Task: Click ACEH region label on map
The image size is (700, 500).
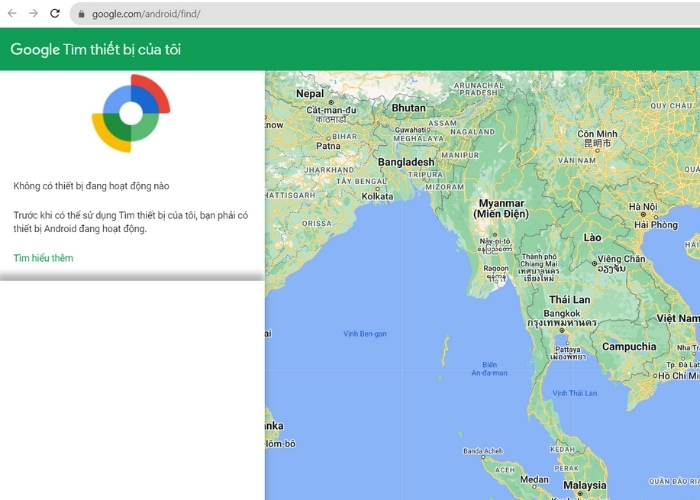Action: coord(505,470)
